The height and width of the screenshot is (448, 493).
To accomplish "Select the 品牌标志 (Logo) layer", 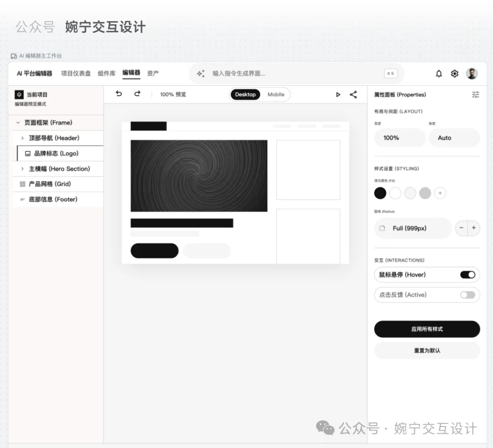I will 60,153.
